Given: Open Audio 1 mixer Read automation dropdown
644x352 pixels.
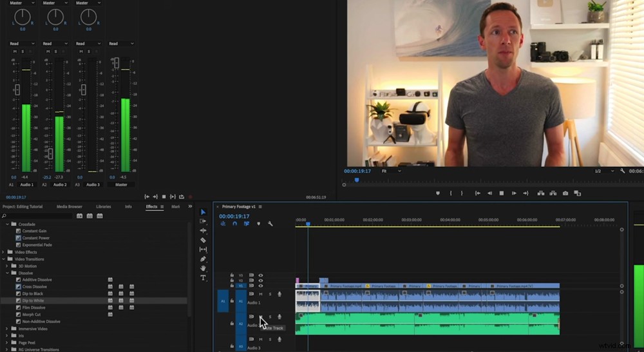Looking at the screenshot, I should (x=22, y=44).
